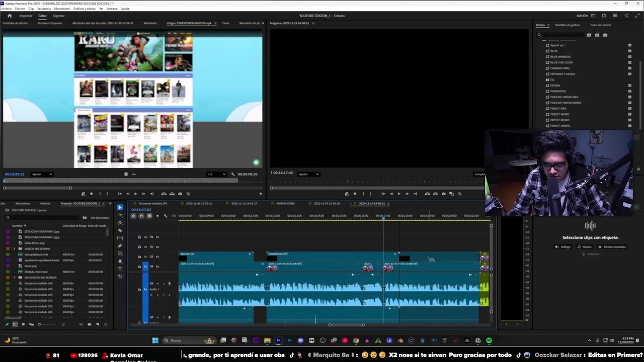
Task: Switch to the Importar tab
Action: [x=26, y=16]
